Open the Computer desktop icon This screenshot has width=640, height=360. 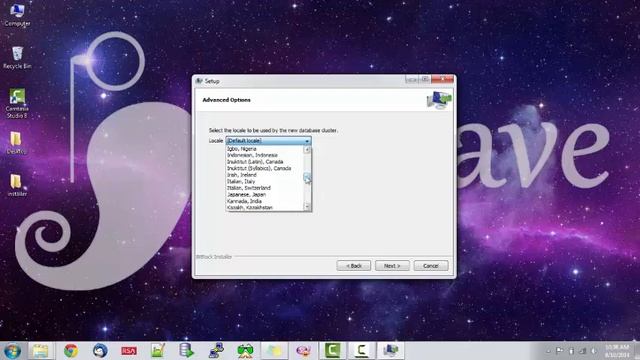[x=17, y=15]
